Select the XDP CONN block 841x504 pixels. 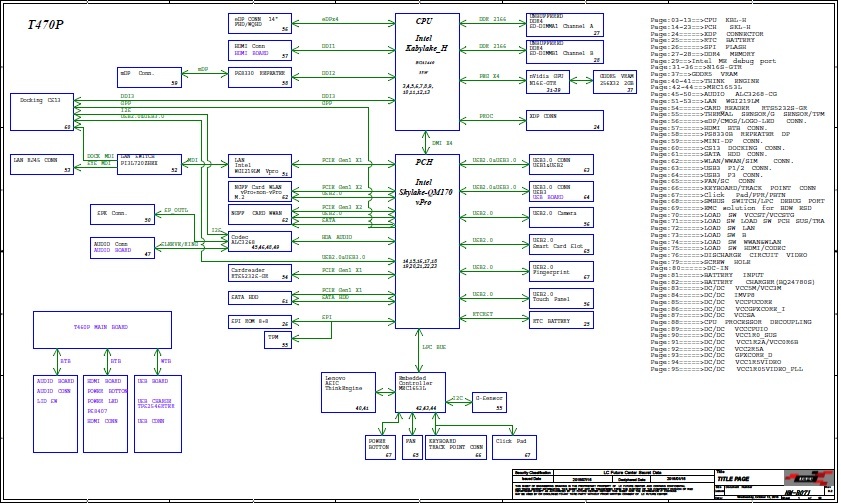[565, 121]
